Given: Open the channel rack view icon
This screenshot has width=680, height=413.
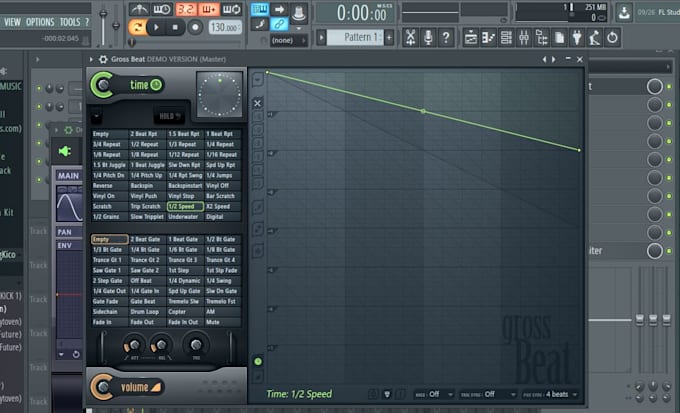Looking at the screenshot, I should tap(506, 38).
